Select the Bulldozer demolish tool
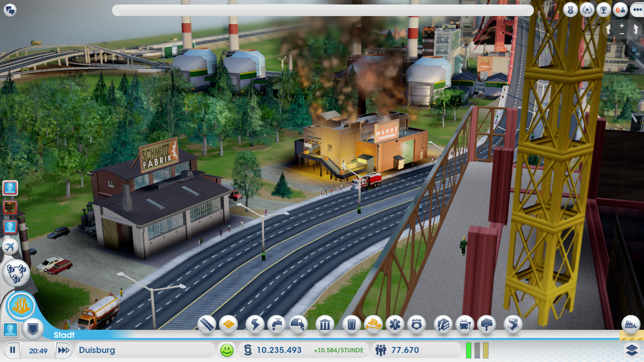The width and height of the screenshot is (644, 362). 631,324
